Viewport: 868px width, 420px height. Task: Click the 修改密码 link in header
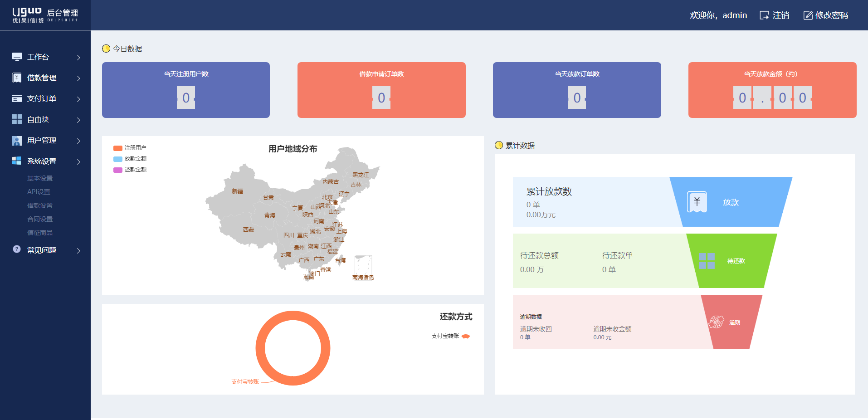click(826, 15)
